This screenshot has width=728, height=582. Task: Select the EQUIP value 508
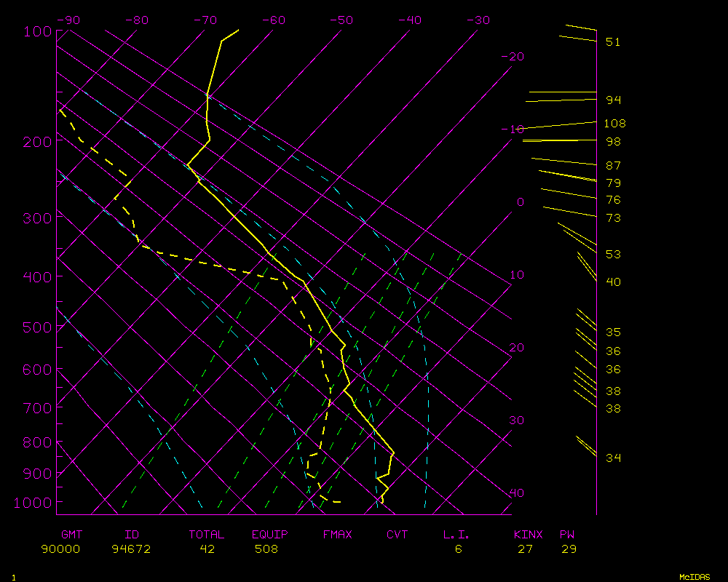pos(266,549)
